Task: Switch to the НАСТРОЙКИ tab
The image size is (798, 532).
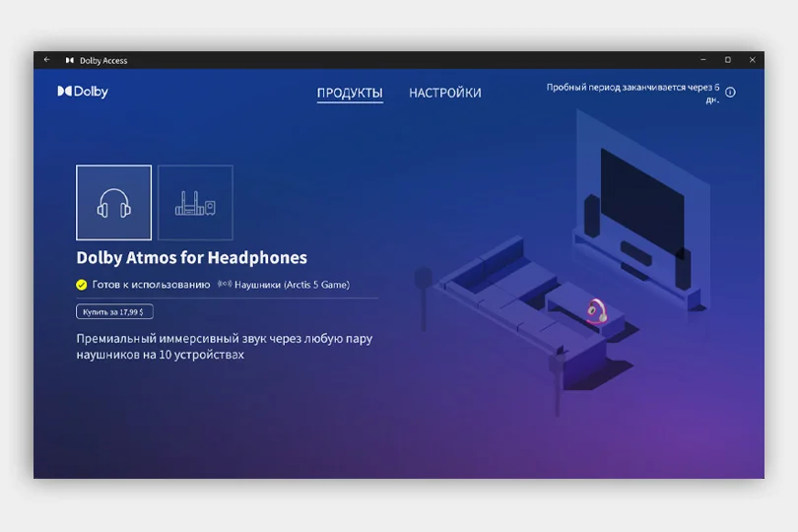Action: (x=444, y=93)
